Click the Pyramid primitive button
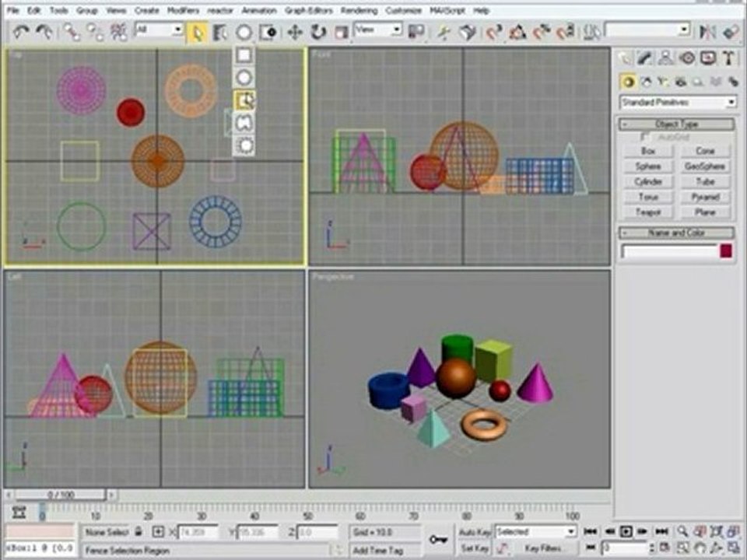 [x=705, y=197]
